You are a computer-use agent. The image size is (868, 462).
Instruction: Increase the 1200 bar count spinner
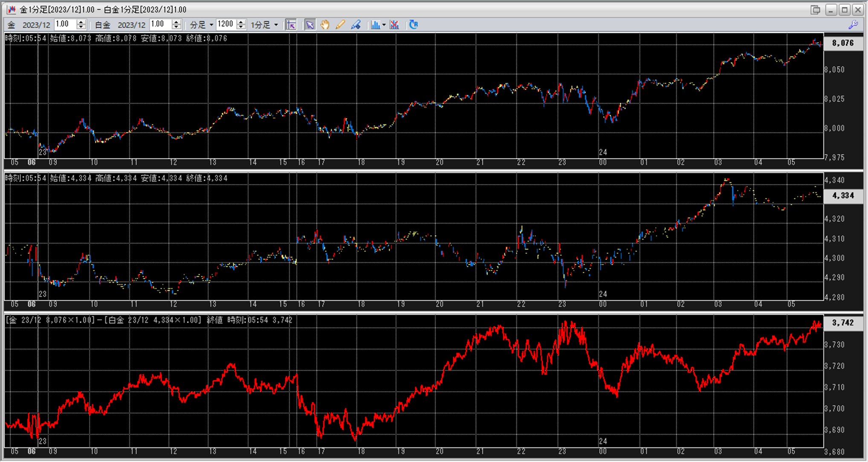241,22
